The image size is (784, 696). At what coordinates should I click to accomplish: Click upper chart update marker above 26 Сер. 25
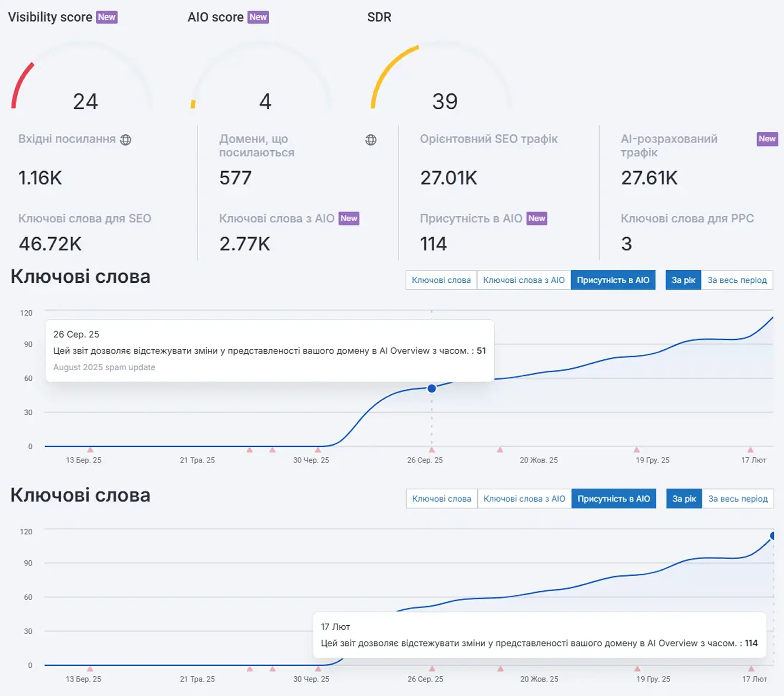click(x=431, y=450)
